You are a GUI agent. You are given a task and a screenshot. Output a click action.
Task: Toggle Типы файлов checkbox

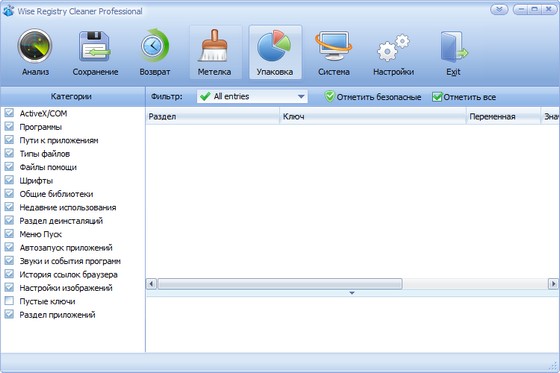pyautogui.click(x=9, y=153)
